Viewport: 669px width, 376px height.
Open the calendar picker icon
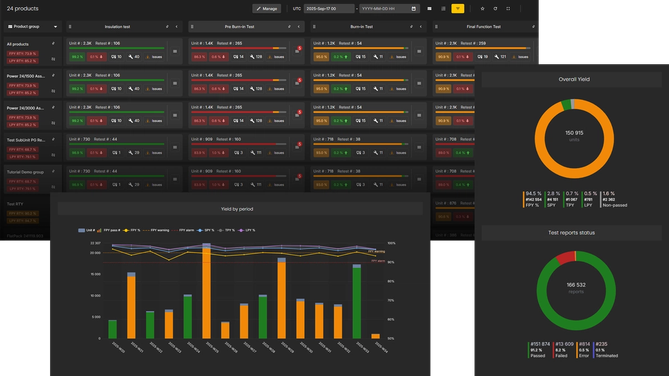tap(414, 9)
